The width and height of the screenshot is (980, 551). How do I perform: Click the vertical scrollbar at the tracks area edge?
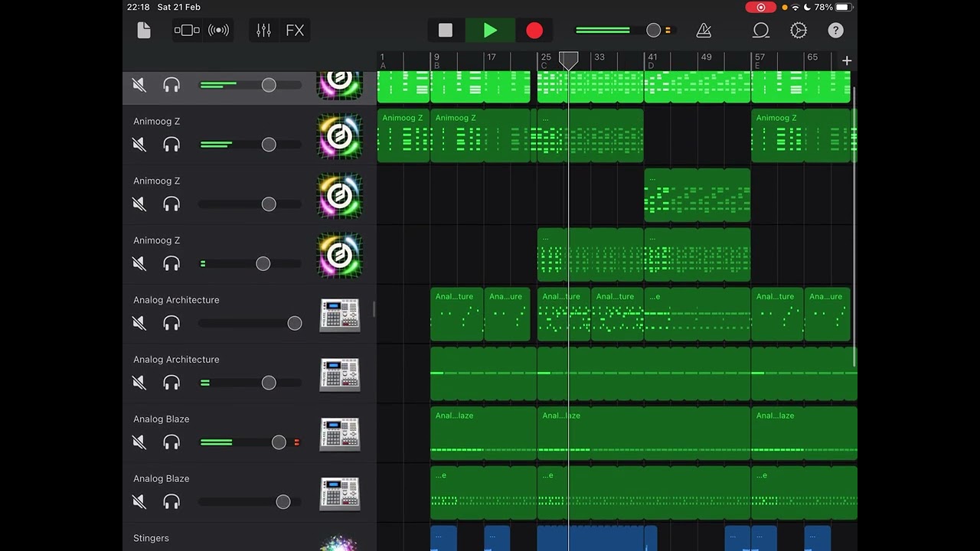[854, 226]
